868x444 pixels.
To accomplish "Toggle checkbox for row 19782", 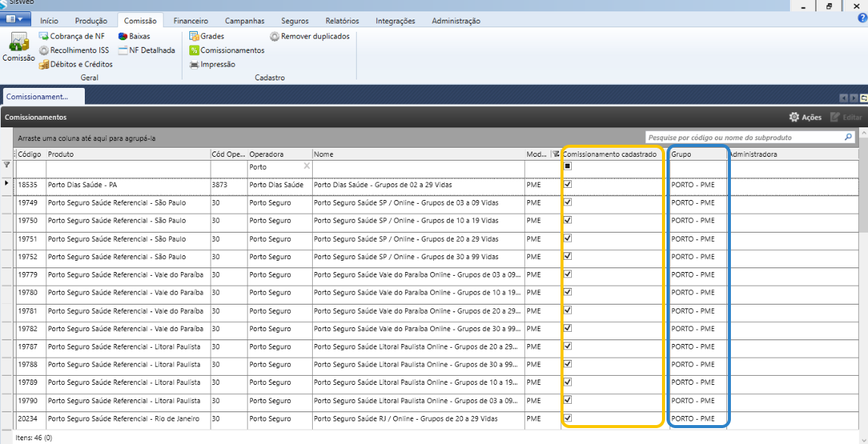I will tap(567, 328).
